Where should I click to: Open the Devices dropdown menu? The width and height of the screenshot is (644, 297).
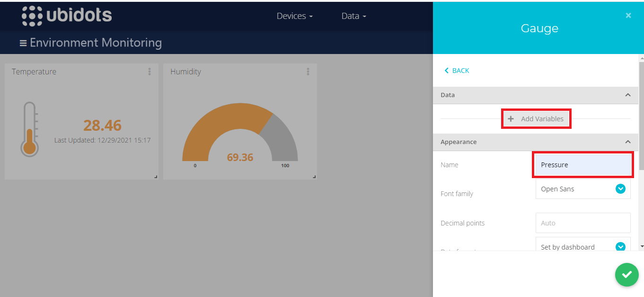(x=294, y=16)
